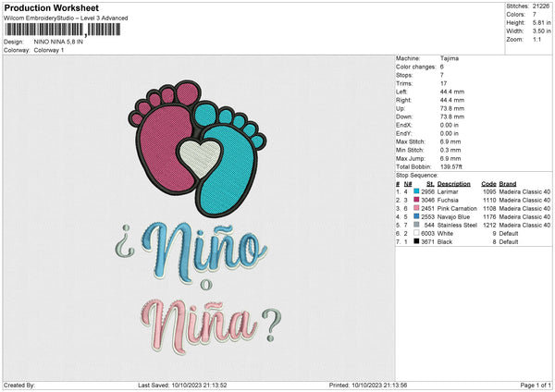Click the 'Max Jump:' label
This screenshot has height=392, width=555.
tap(411, 158)
